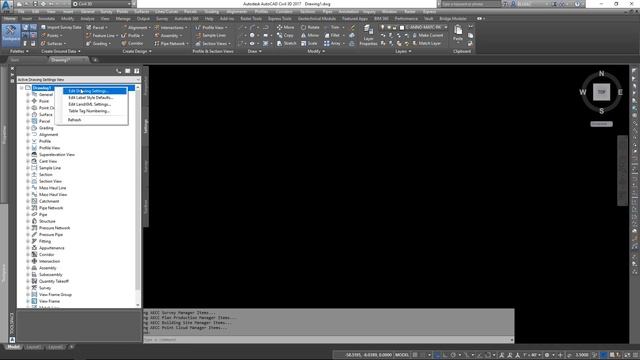The width and height of the screenshot is (640, 360).
Task: Click Make Current layer button
Action: coord(427,36)
